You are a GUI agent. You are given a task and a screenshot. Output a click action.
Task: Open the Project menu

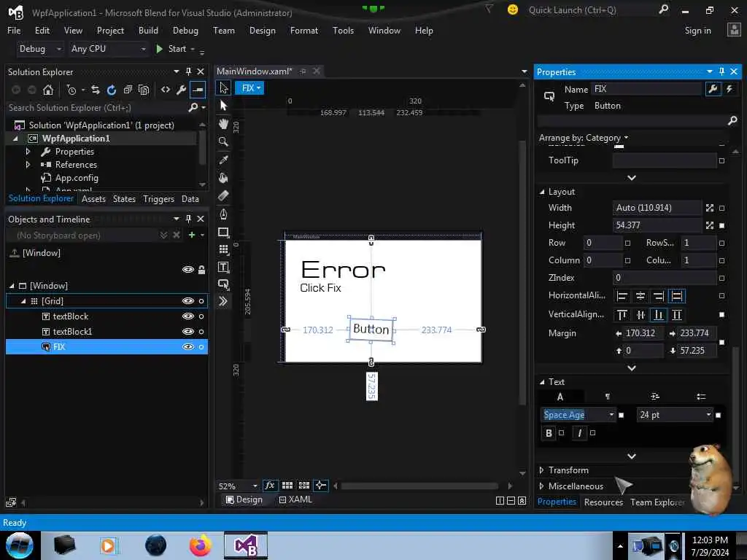(110, 31)
